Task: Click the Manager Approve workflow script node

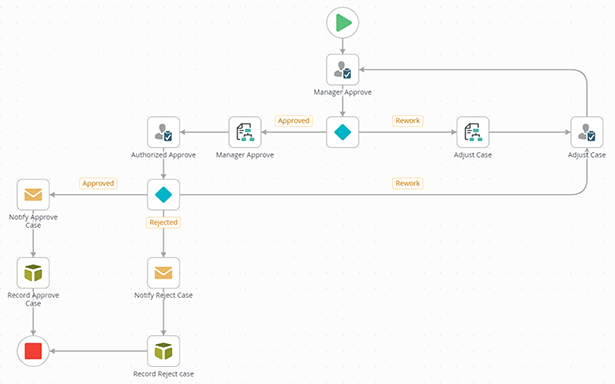Action: [x=245, y=132]
